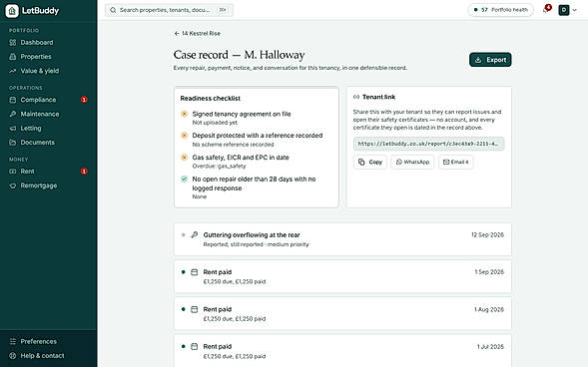Click calendar icon on 1 Sep rent entry
Screen dimensions: 588x367
[x=195, y=272]
